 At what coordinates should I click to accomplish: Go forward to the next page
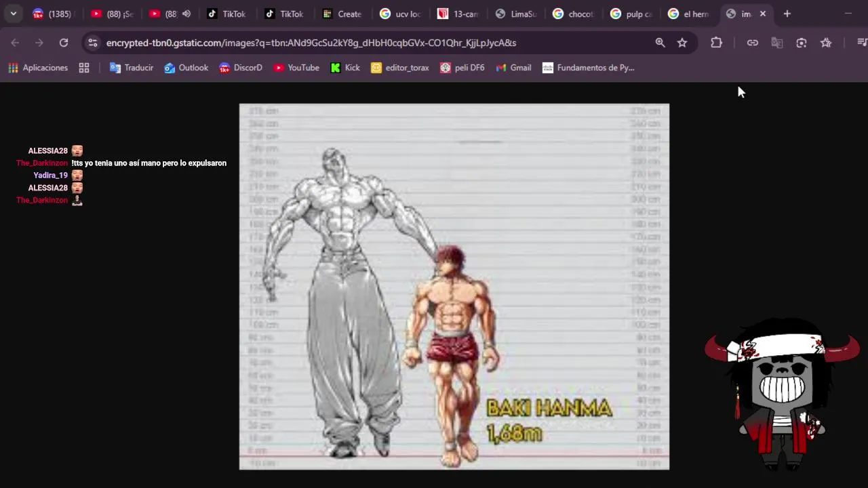pyautogui.click(x=39, y=43)
